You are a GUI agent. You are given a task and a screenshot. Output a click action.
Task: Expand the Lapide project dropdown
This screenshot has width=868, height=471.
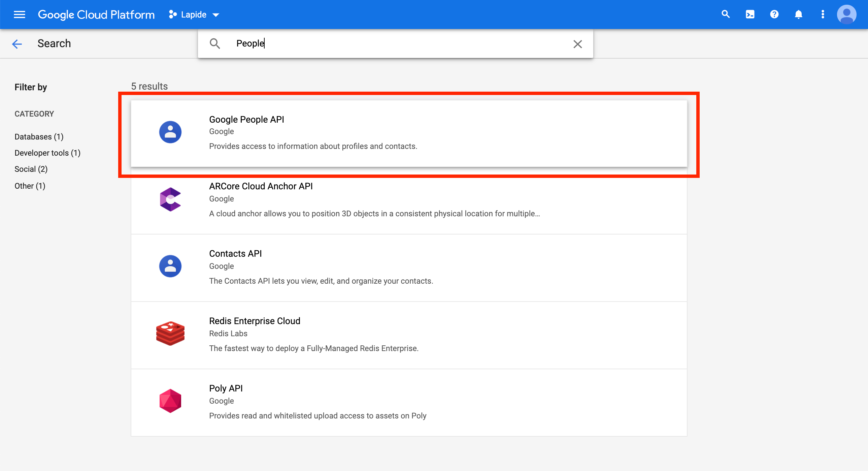(195, 14)
